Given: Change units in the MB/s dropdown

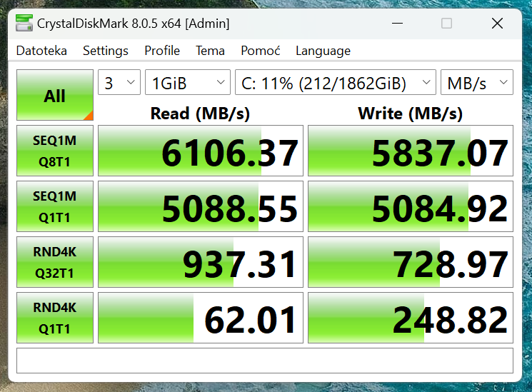Looking at the screenshot, I should point(476,83).
